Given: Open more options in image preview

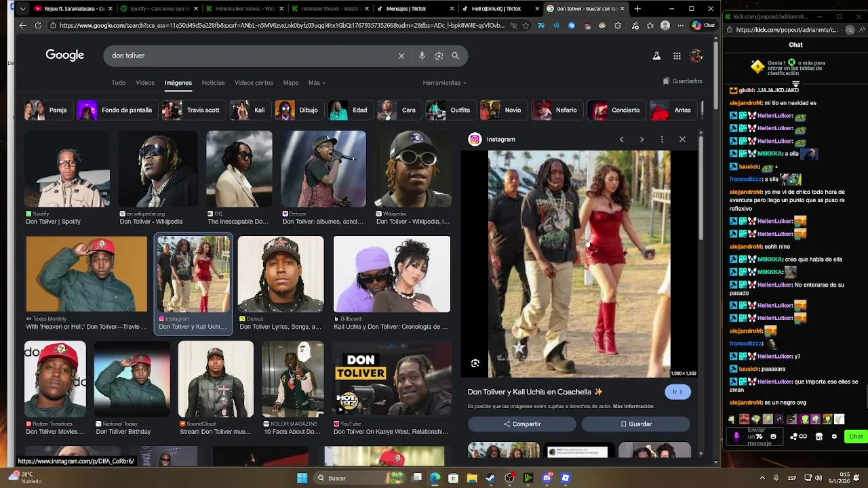Looking at the screenshot, I should [662, 139].
